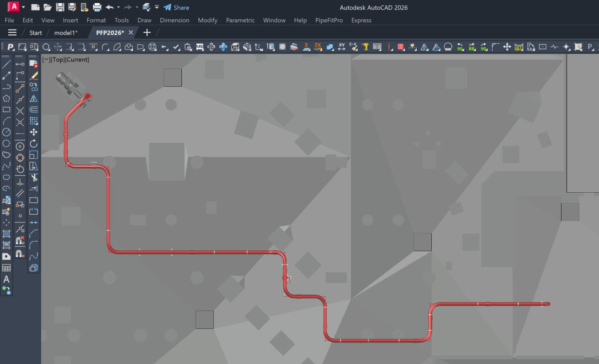Viewport: 599px width, 364px height.
Task: Expand the Quick Access Toolbar customize arrow
Action: [157, 7]
